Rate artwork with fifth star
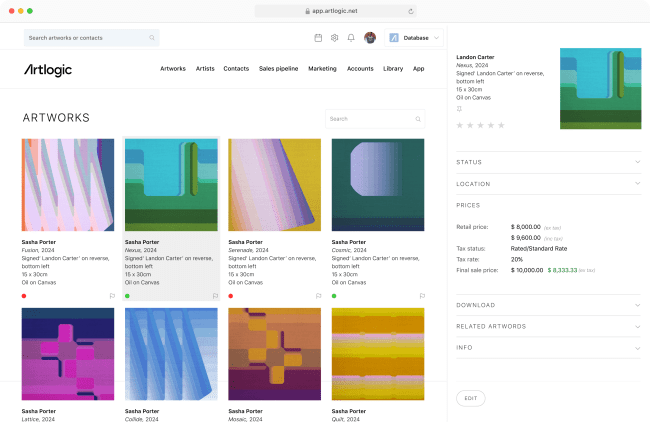This screenshot has height=422, width=650. (501, 125)
